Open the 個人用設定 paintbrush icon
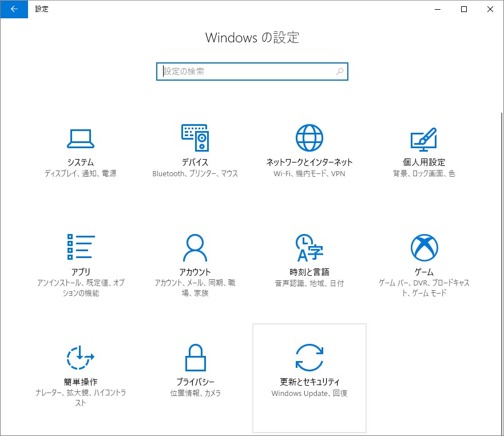This screenshot has height=436, width=504. 424,139
